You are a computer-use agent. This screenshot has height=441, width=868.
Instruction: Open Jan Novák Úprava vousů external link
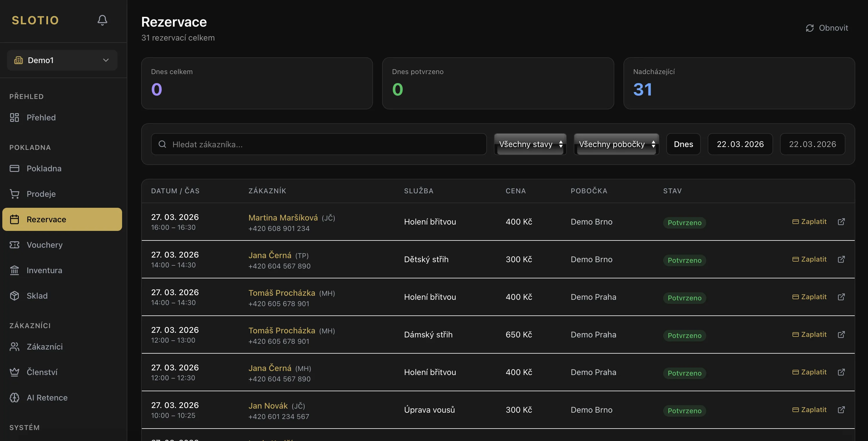click(x=841, y=410)
